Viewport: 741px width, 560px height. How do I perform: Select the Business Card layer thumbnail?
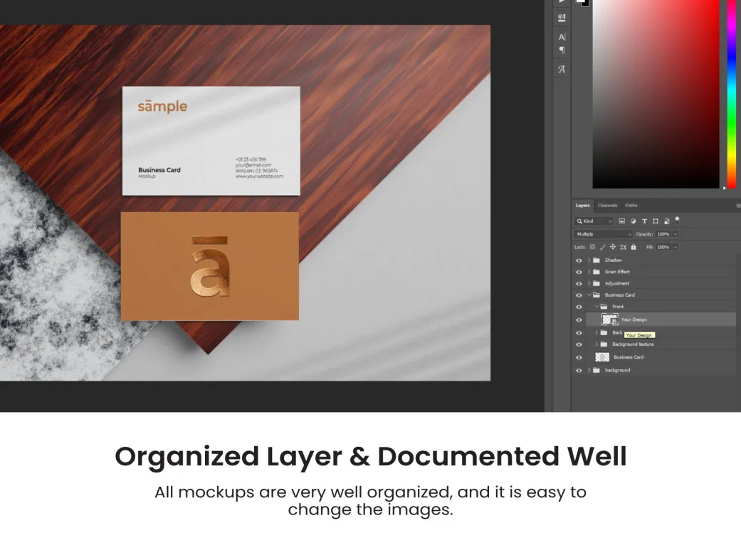pos(602,357)
